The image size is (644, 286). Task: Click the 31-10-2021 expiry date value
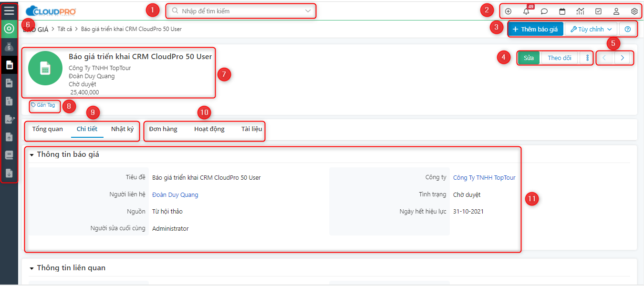[x=468, y=212]
